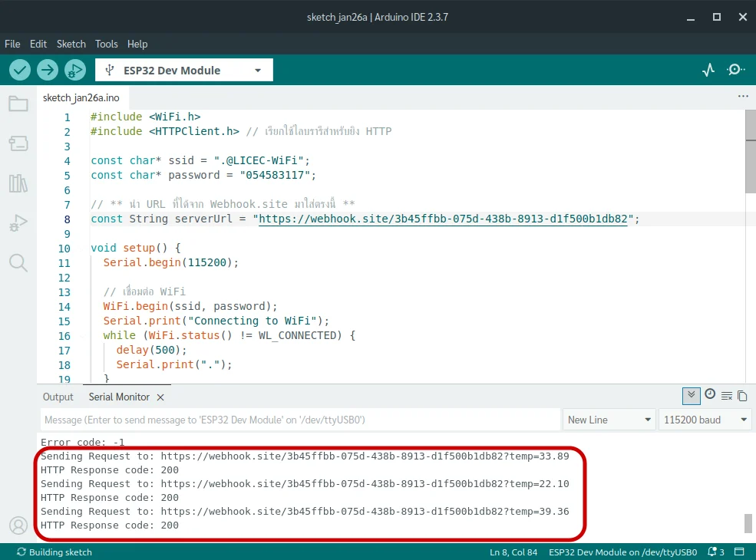Screen dimensions: 756x560
Task: Toggle timestamp display in Serial Monitor
Action: tap(710, 394)
